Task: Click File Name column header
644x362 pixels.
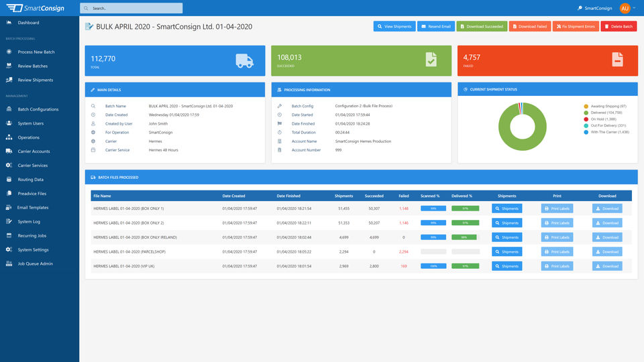Action: pos(102,196)
